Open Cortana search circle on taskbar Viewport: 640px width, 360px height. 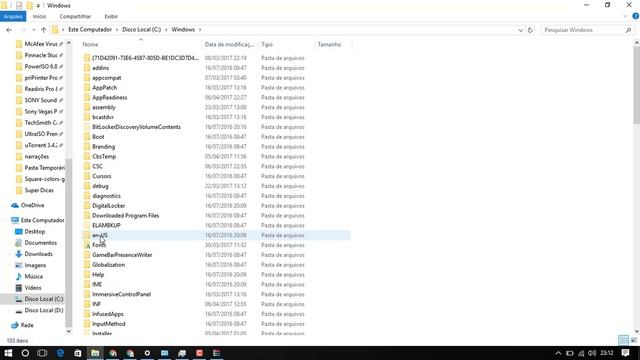tap(25, 353)
